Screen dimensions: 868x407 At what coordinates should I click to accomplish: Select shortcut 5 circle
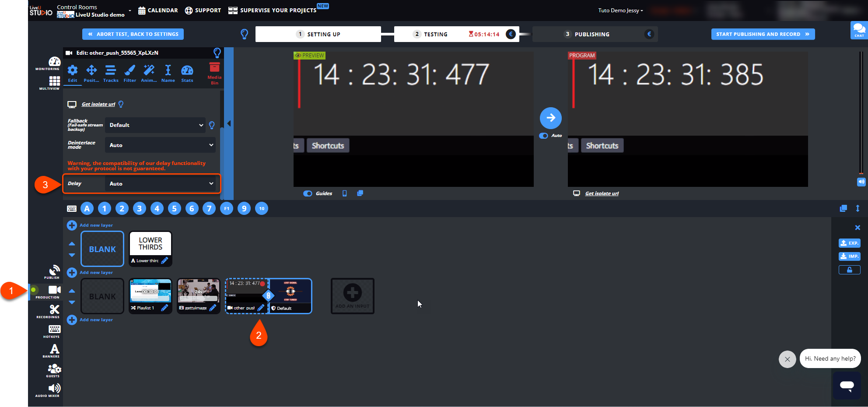click(174, 209)
